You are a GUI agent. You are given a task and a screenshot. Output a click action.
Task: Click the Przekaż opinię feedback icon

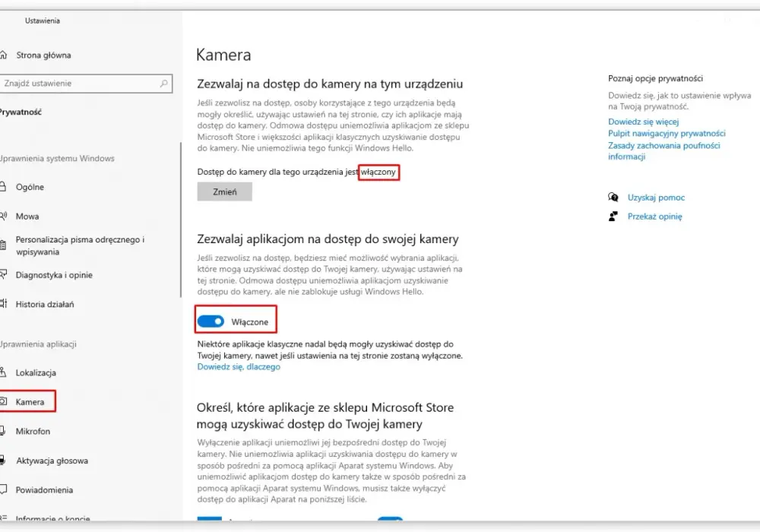click(613, 216)
